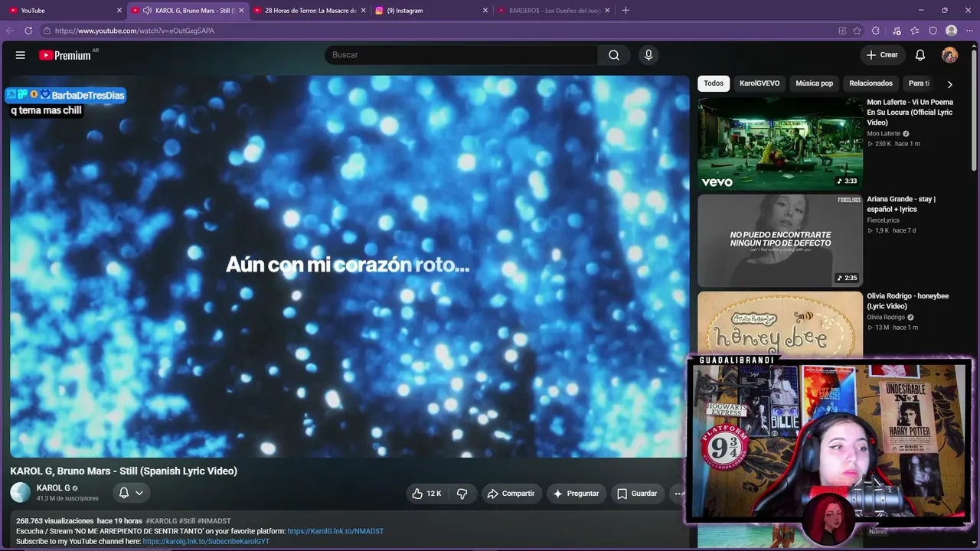Click the Preguntar button
The width and height of the screenshot is (980, 551).
(577, 494)
